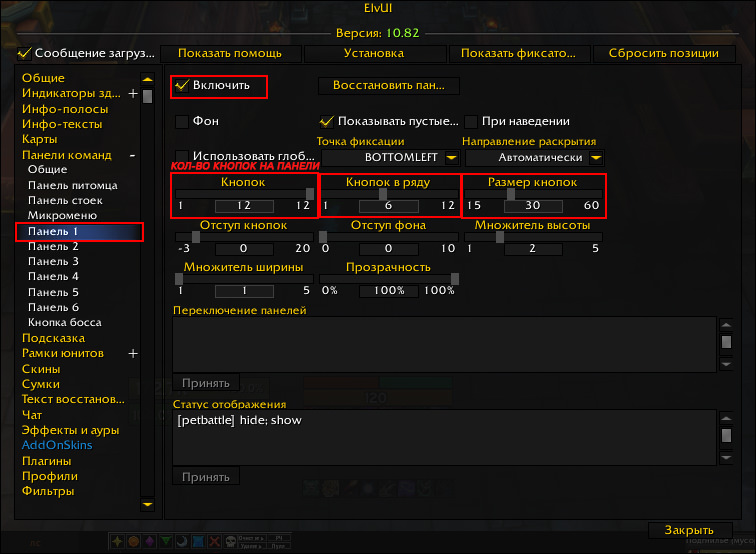Open Подсказка category
The height and width of the screenshot is (554, 756).
coord(54,338)
